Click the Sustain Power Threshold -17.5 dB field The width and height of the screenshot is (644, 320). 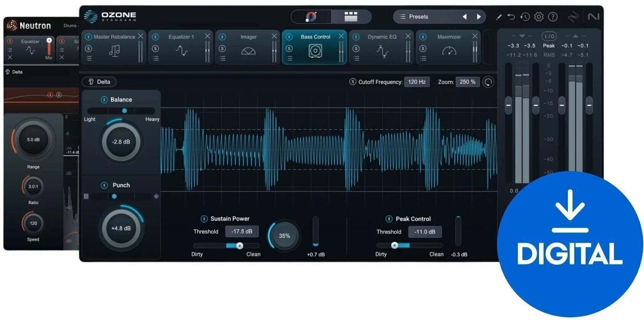(242, 231)
